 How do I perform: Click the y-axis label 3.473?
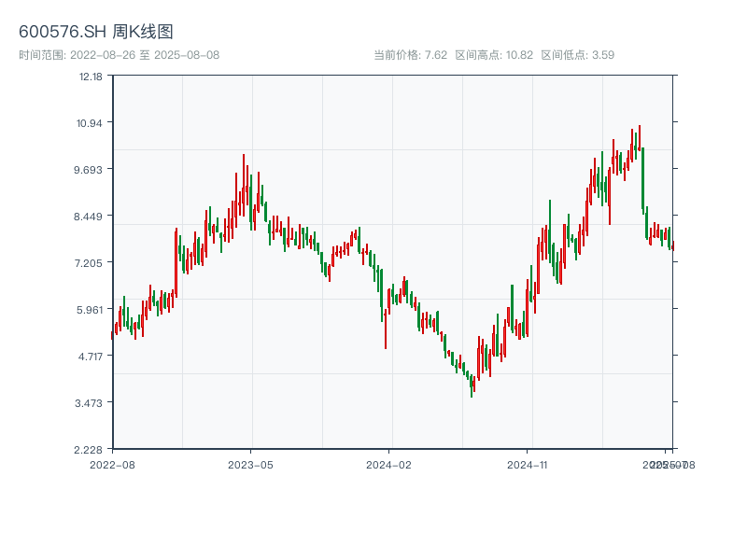(89, 403)
